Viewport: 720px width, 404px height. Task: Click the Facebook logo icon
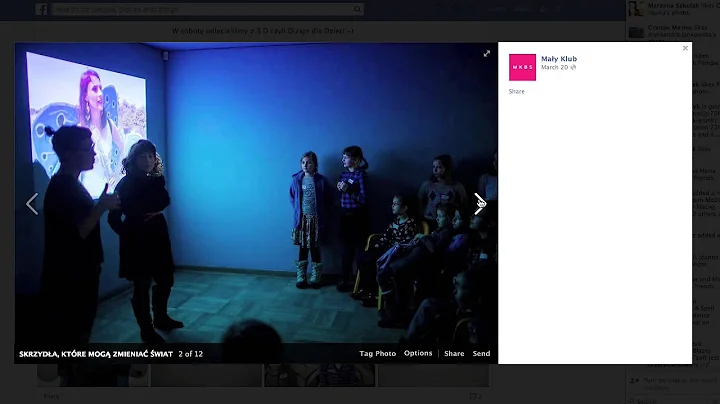pyautogui.click(x=41, y=9)
